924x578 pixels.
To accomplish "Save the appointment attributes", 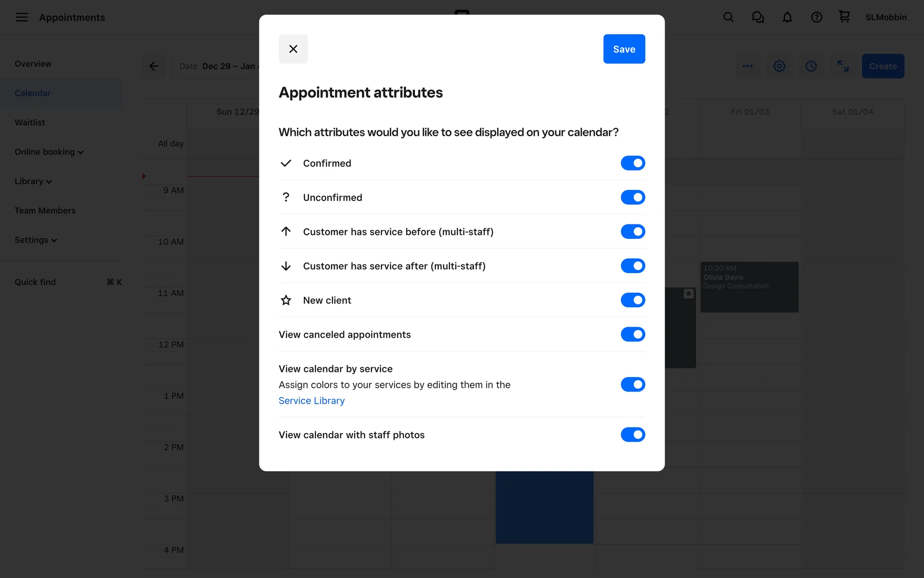I will 624,49.
